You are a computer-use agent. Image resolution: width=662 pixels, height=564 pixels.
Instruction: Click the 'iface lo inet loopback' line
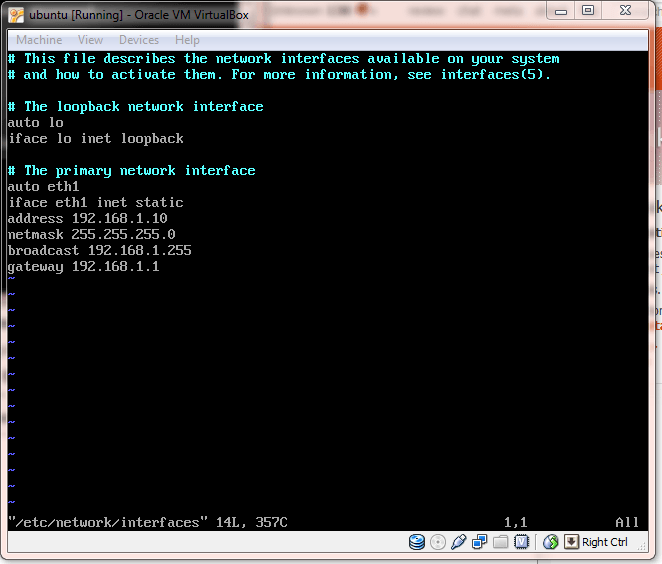(96, 138)
